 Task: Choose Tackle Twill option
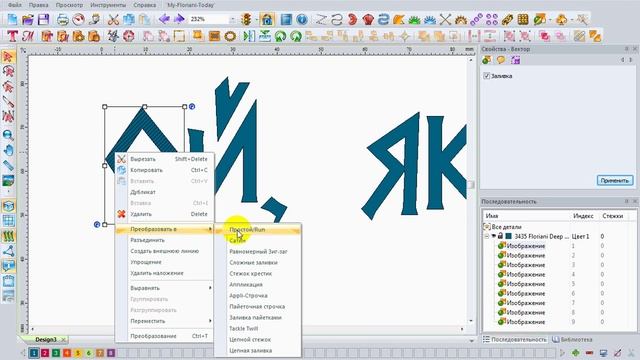click(x=258, y=329)
